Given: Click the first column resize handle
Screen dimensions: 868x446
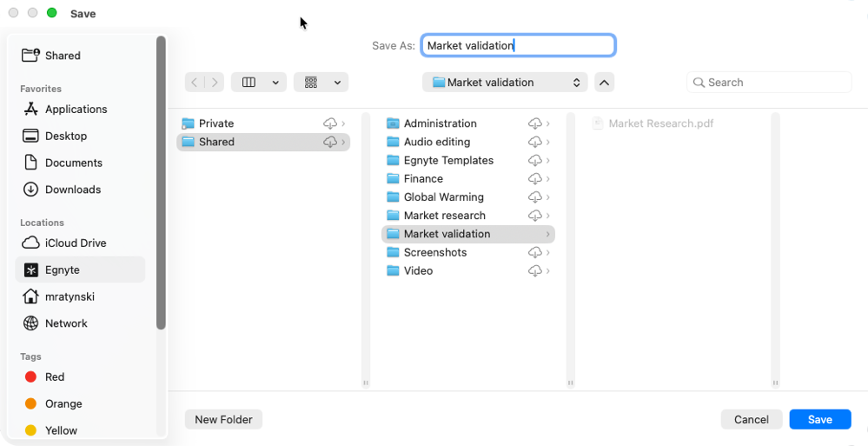Looking at the screenshot, I should 365,383.
